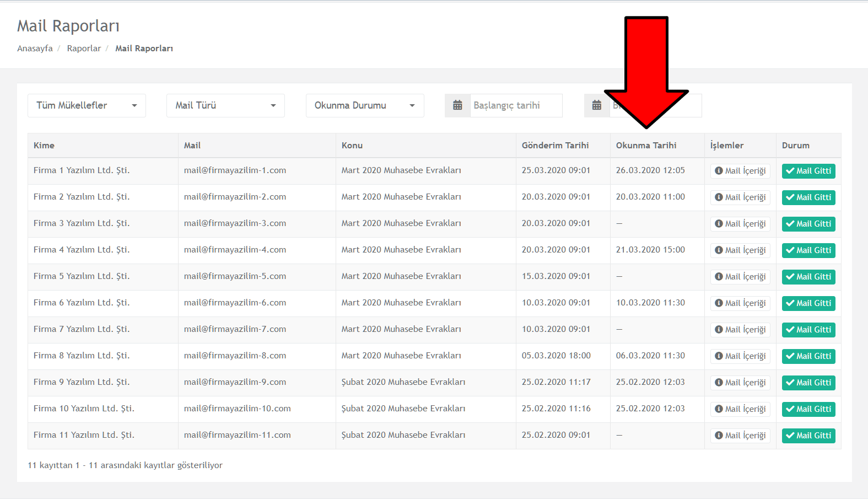Open Mail İçeriği for Firma 8

[x=740, y=356]
